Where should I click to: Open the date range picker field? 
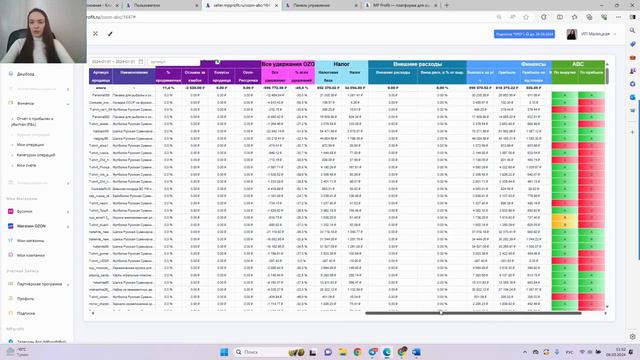[117, 61]
